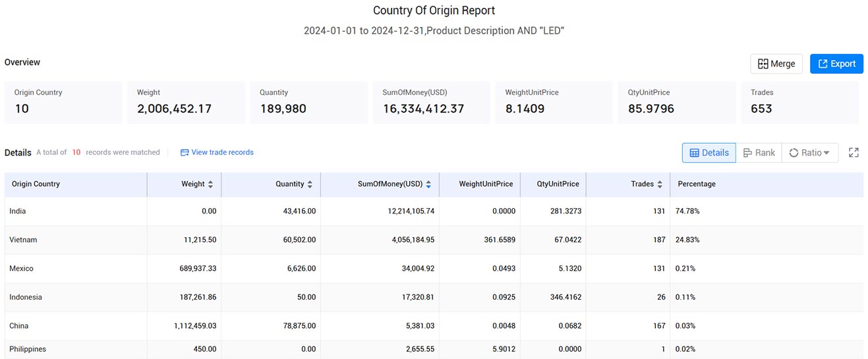
Task: Select the overview Trades card 653
Action: point(800,102)
